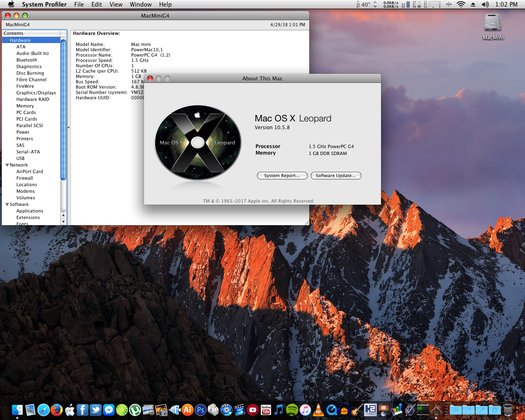The width and height of the screenshot is (525, 420).
Task: Open Adobe Illustrator in the dock
Action: 187,410
